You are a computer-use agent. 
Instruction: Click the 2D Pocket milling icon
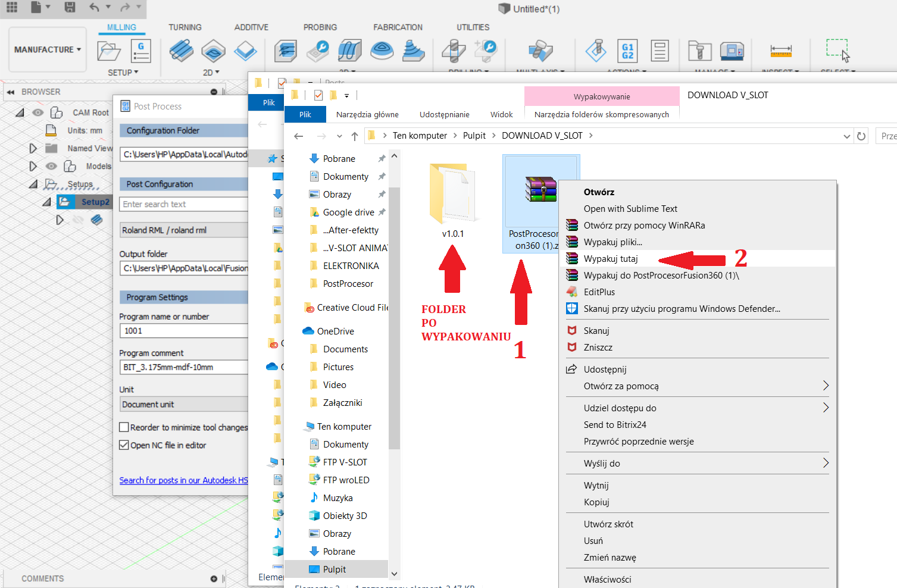[x=213, y=51]
